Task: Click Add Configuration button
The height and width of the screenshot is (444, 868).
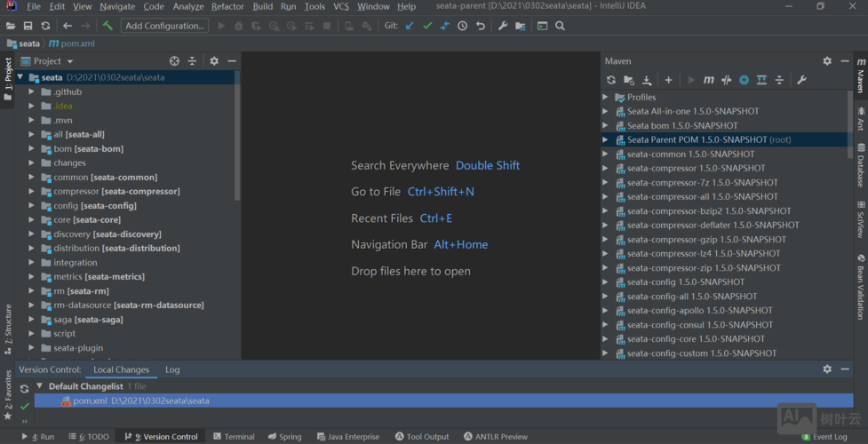Action: 164,26
